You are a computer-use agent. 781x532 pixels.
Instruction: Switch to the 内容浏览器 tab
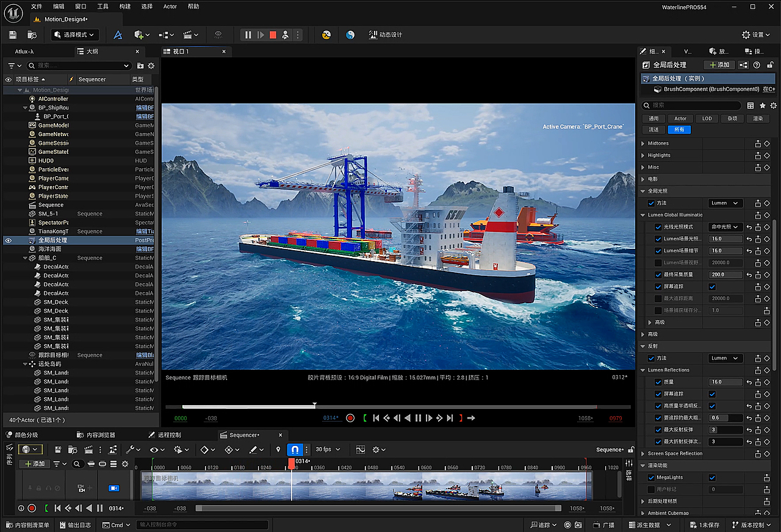[x=96, y=435]
